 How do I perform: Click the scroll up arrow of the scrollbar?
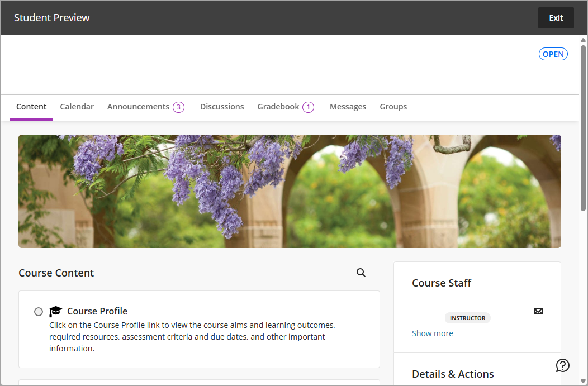click(x=583, y=40)
